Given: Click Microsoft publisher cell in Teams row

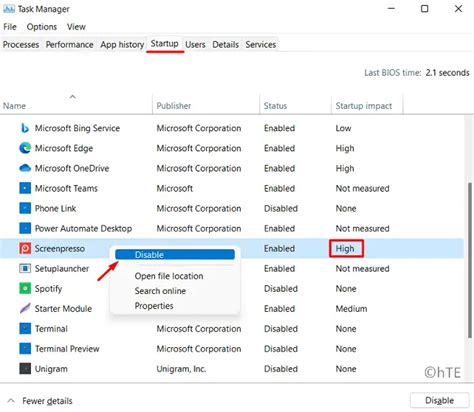Looking at the screenshot, I should [x=175, y=188].
